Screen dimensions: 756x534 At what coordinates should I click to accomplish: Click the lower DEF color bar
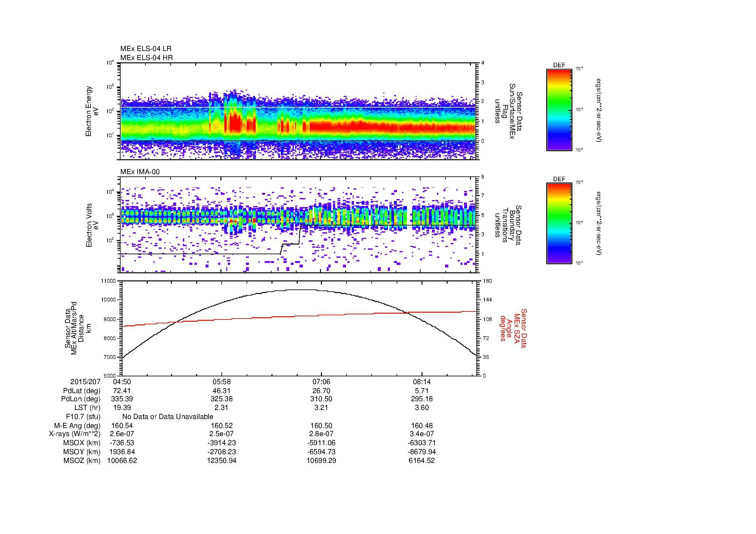(x=559, y=224)
